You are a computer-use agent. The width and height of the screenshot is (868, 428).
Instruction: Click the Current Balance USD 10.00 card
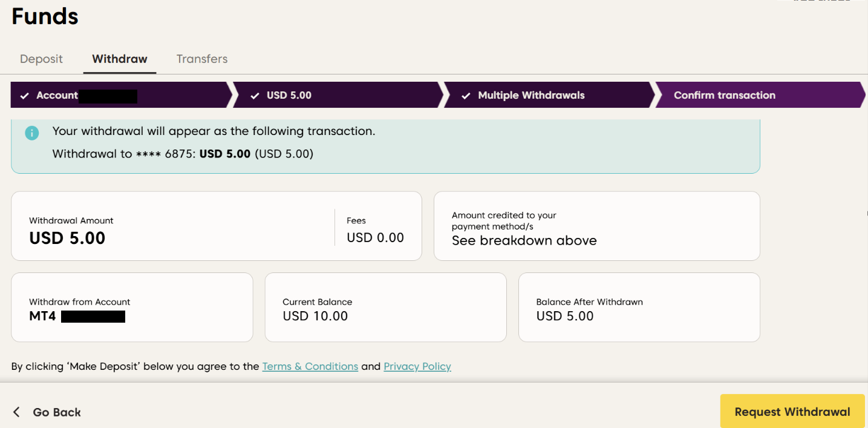(x=385, y=308)
